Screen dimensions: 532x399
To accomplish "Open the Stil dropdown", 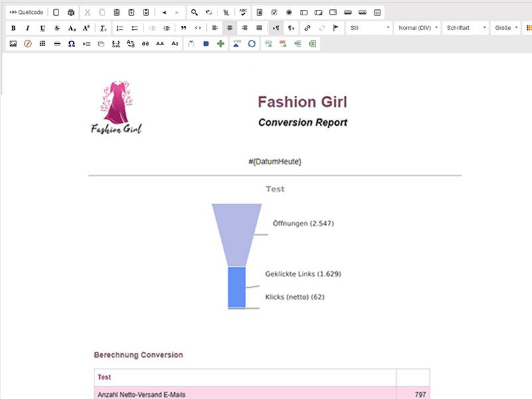I will [370, 28].
